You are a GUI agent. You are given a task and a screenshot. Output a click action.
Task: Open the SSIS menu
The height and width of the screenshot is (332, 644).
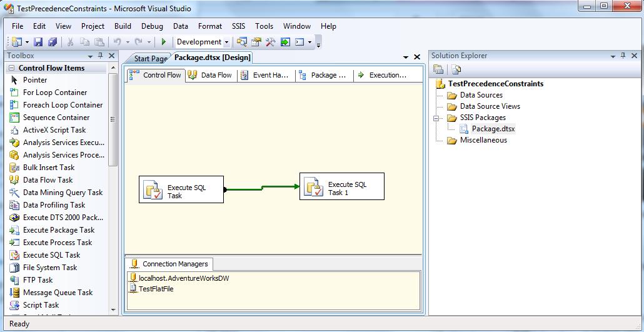pos(238,26)
